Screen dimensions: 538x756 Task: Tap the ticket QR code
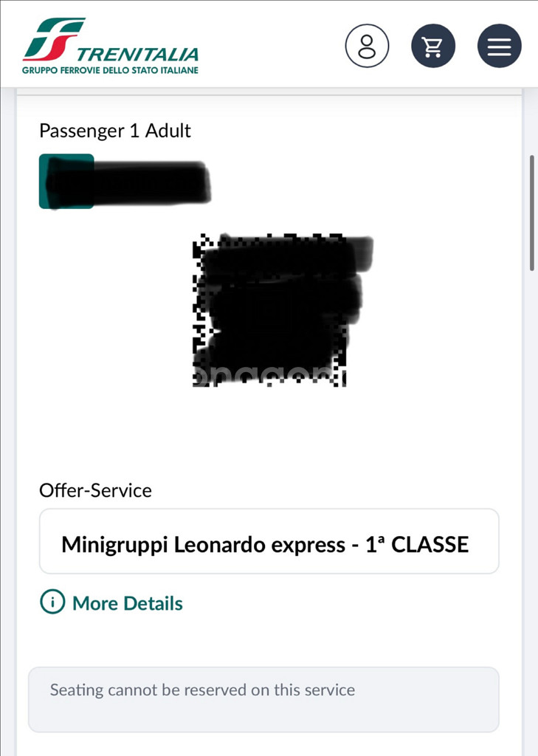(x=271, y=310)
